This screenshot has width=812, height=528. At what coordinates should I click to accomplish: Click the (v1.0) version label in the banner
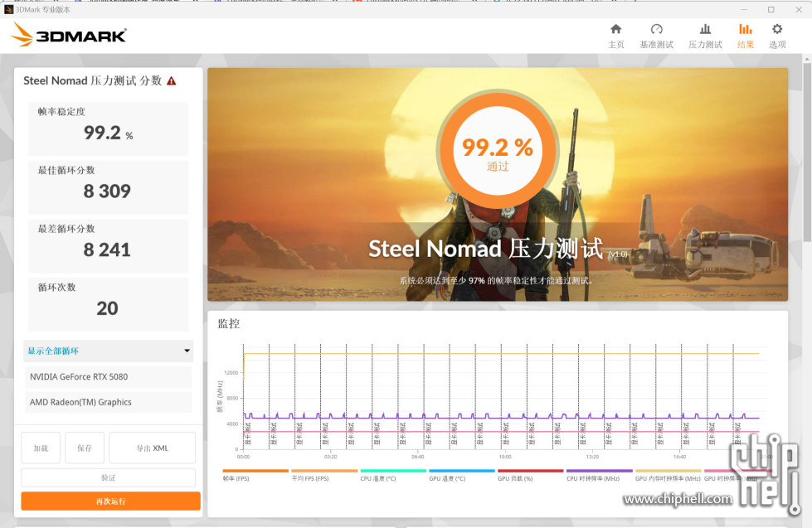click(618, 254)
